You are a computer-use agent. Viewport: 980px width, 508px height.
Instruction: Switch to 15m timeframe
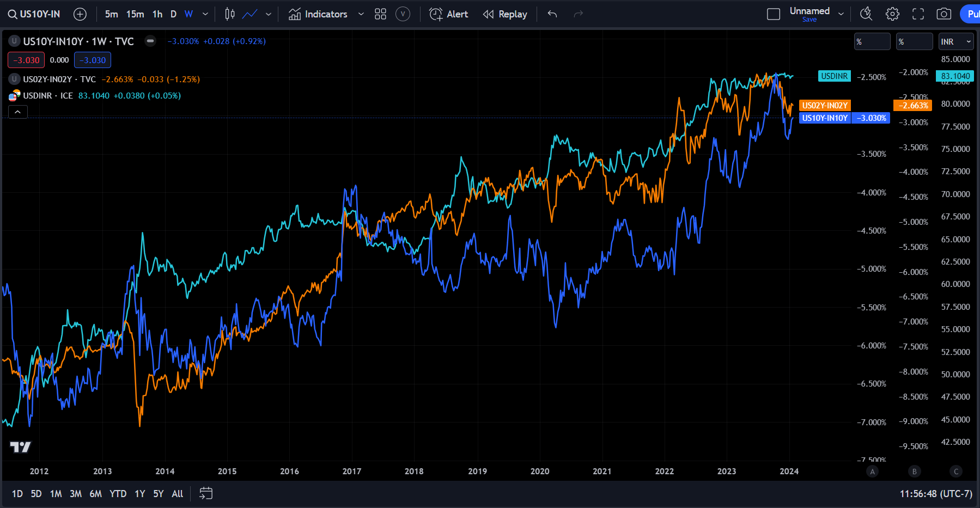tap(135, 14)
